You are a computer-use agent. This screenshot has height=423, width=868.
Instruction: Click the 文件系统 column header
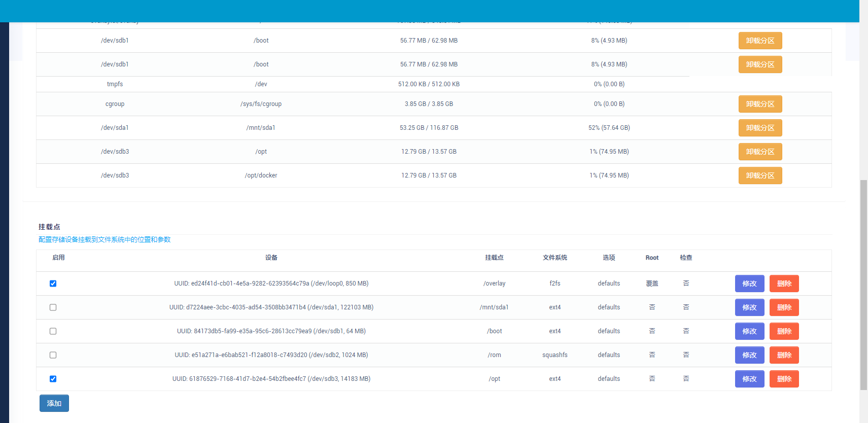coord(555,258)
